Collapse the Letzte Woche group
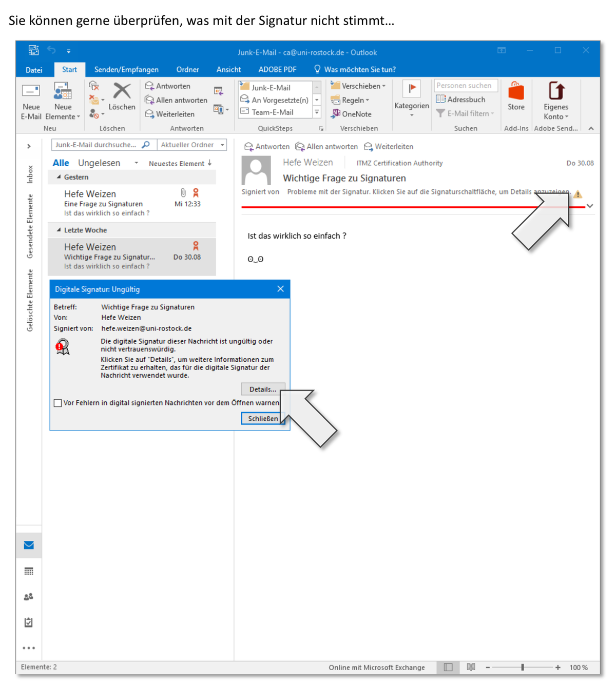 pyautogui.click(x=59, y=230)
